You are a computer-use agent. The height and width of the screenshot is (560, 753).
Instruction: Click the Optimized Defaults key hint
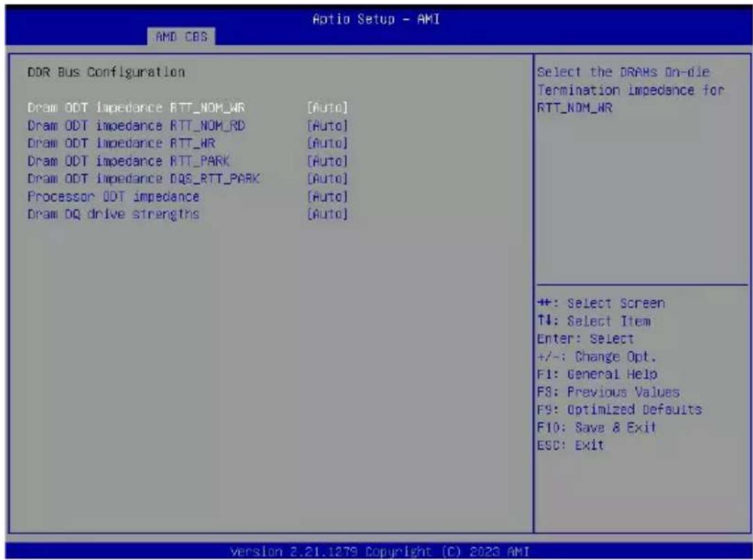point(619,410)
